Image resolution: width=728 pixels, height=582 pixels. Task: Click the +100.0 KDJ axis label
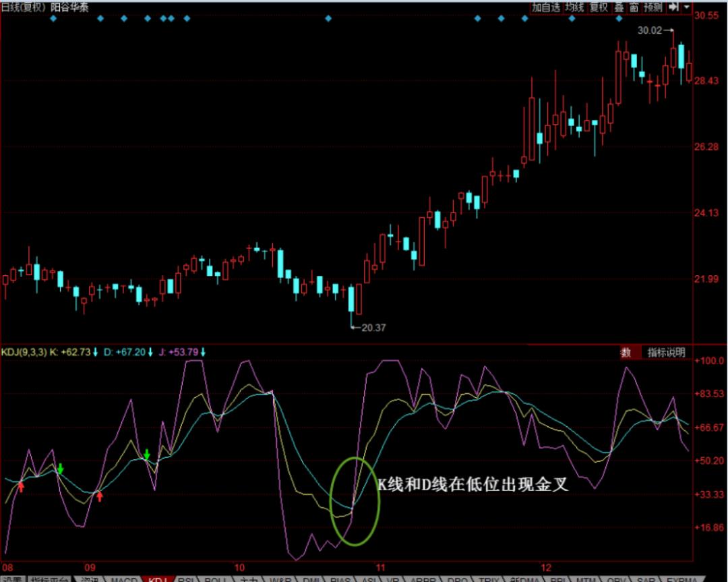coord(709,360)
